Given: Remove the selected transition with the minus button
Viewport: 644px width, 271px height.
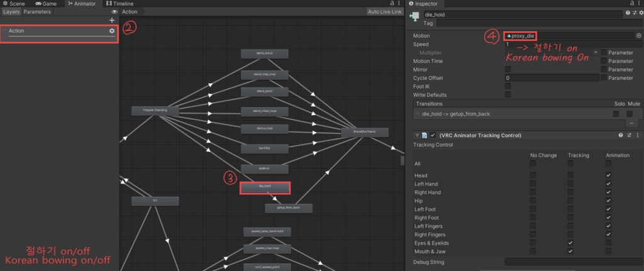Looking at the screenshot, I should [x=631, y=123].
